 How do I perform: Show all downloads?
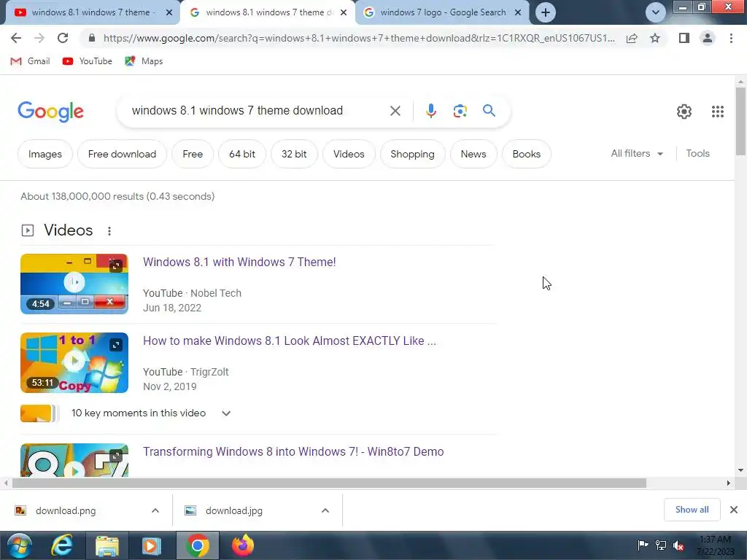(692, 510)
